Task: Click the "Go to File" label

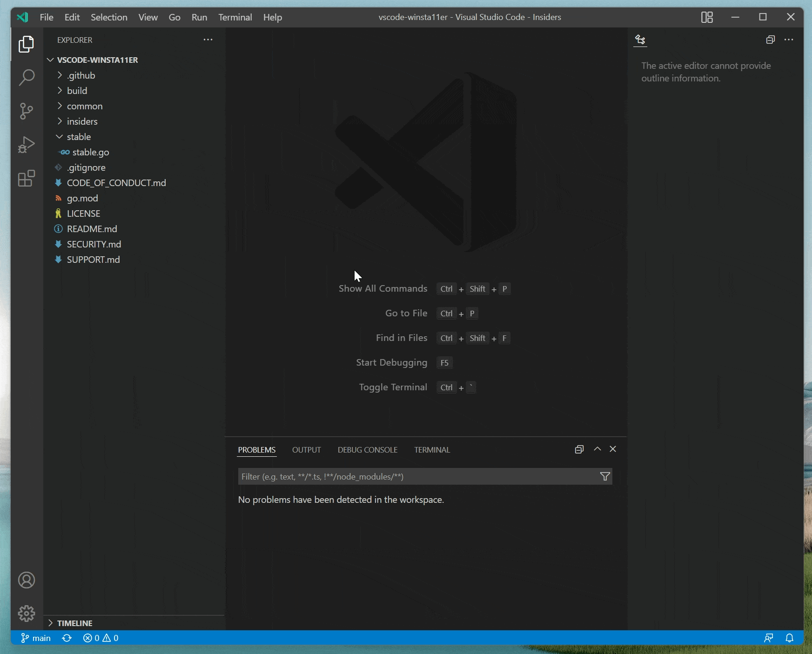Action: (406, 313)
